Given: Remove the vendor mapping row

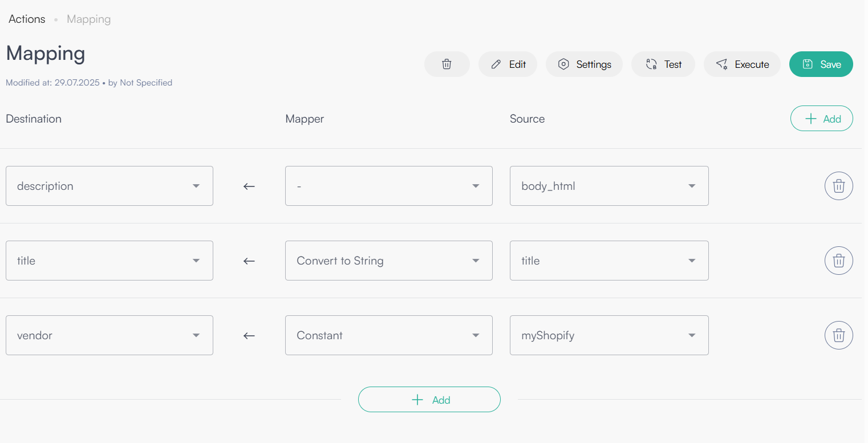Looking at the screenshot, I should pyautogui.click(x=838, y=335).
